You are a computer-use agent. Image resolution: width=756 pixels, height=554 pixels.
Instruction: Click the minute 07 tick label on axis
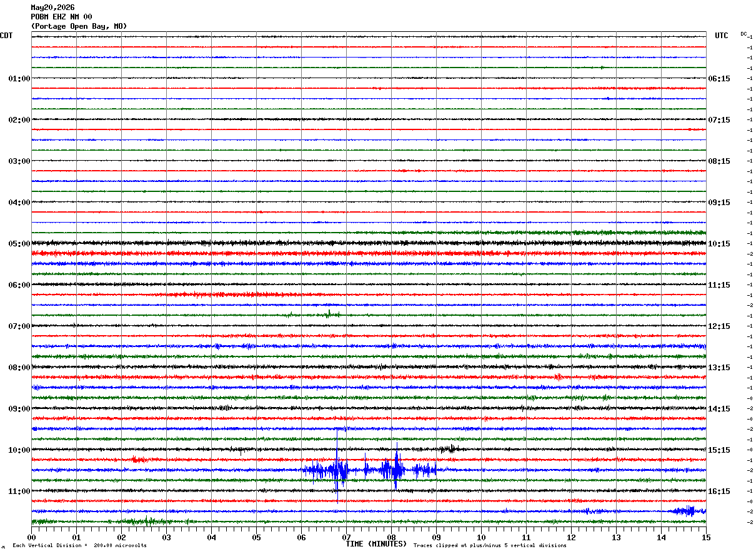click(x=346, y=537)
